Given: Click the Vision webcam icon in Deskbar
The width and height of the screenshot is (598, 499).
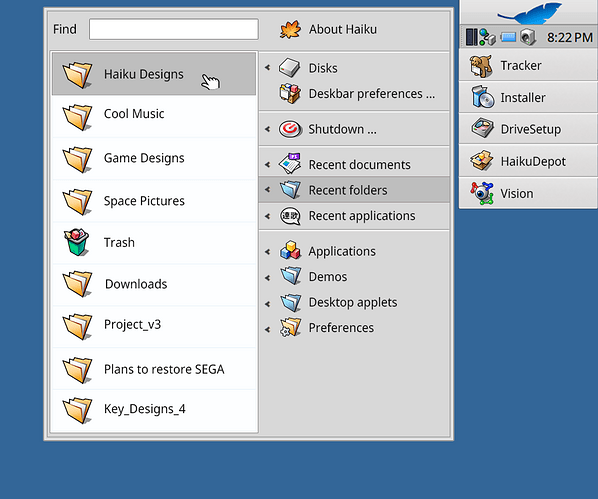Looking at the screenshot, I should (x=481, y=193).
